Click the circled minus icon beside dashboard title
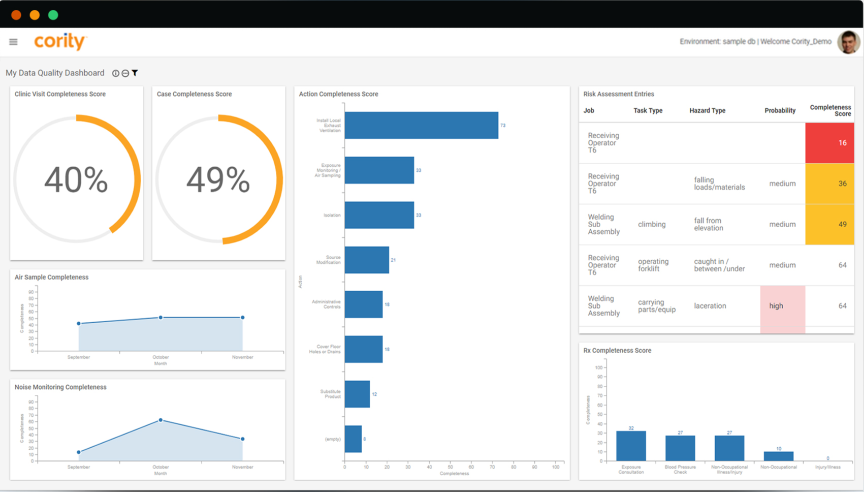 125,73
